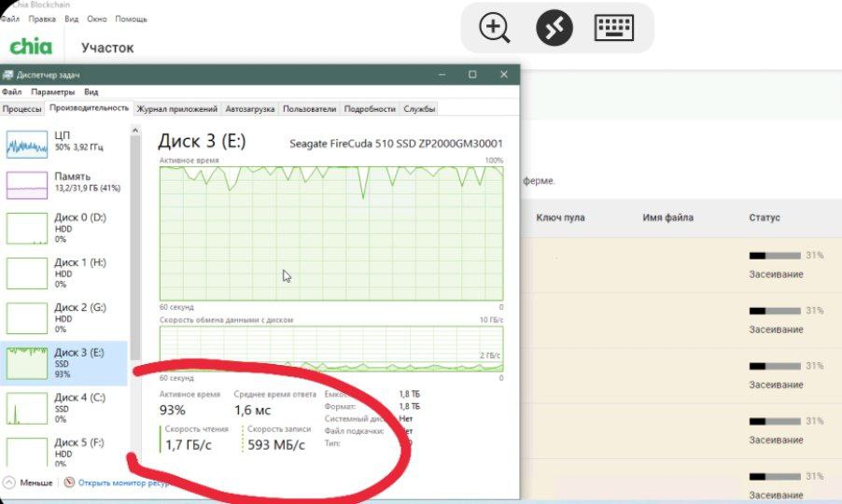Screen dimensions: 842x504
Task: Click the 1,6 мс response time value
Action: coord(252,410)
